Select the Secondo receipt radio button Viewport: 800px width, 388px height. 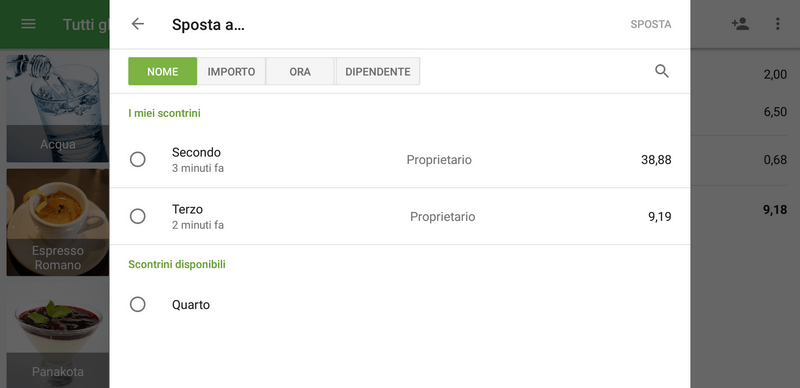[x=138, y=159]
